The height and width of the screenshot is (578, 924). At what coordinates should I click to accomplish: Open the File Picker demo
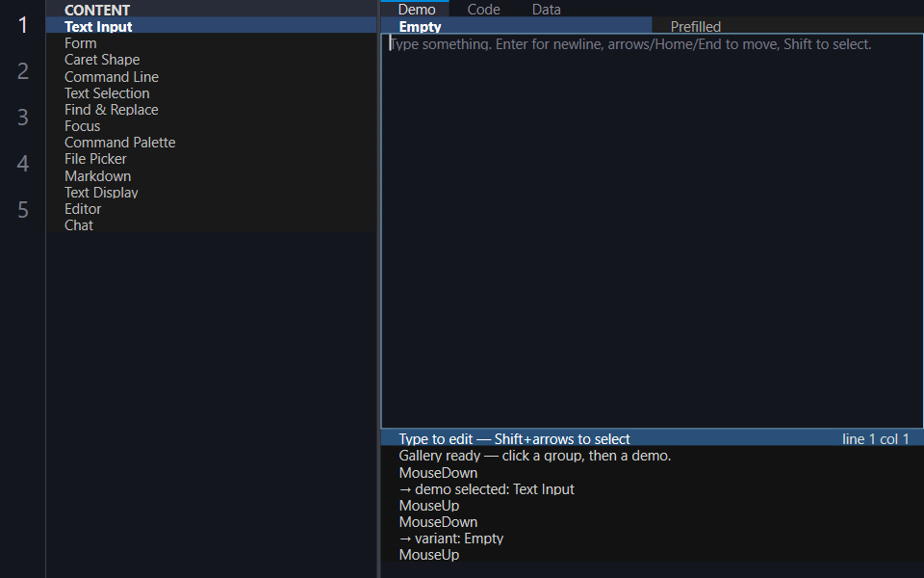pyautogui.click(x=211, y=159)
